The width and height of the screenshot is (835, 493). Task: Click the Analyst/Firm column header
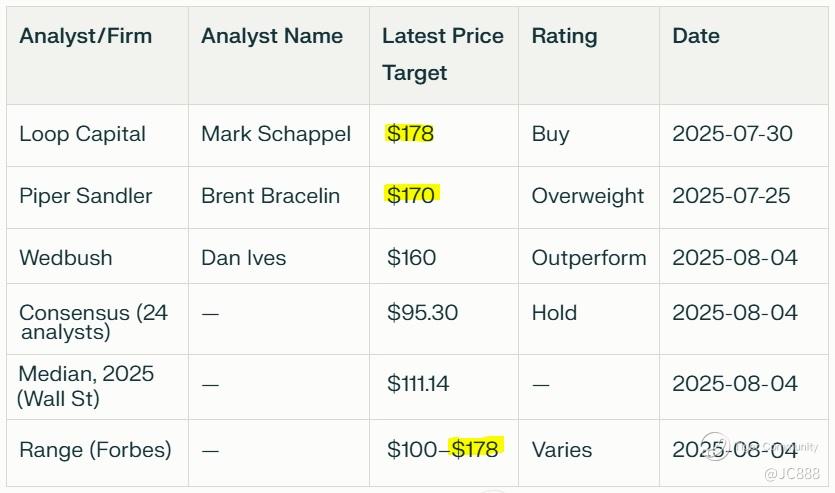tap(85, 36)
